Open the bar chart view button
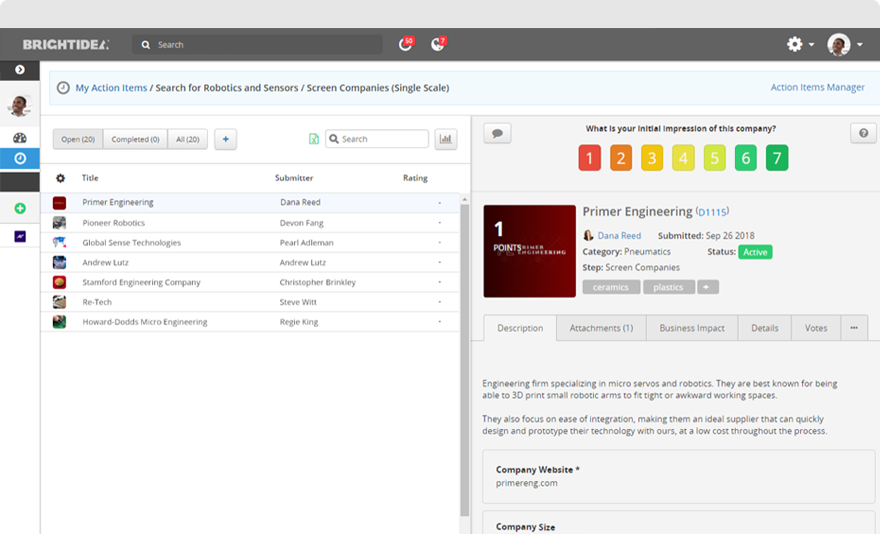The height and width of the screenshot is (534, 880). [x=446, y=139]
